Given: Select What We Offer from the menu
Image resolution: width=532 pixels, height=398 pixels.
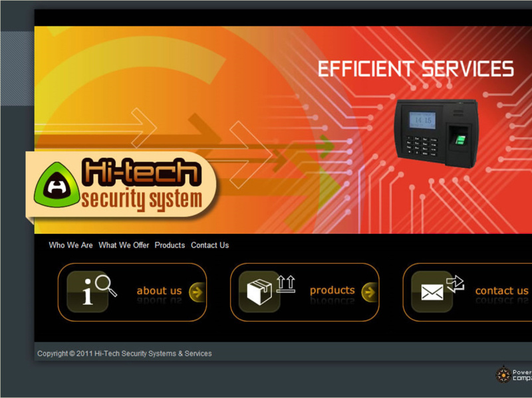Looking at the screenshot, I should [x=124, y=245].
